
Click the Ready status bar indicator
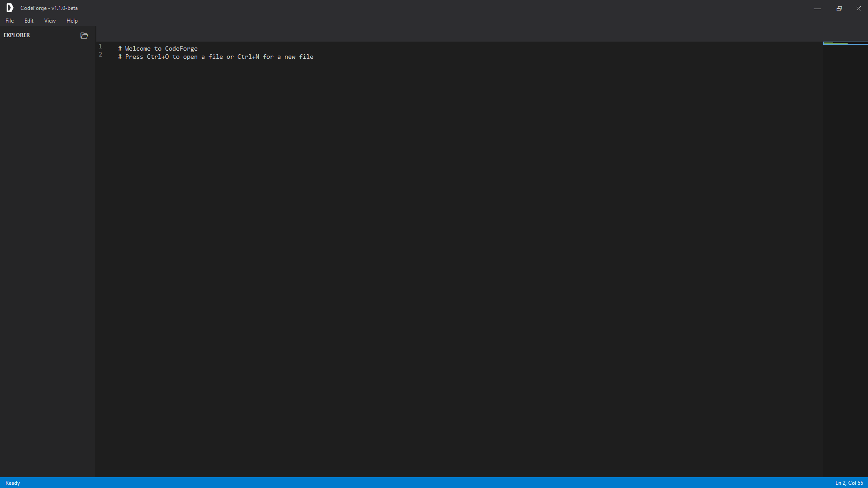12,483
